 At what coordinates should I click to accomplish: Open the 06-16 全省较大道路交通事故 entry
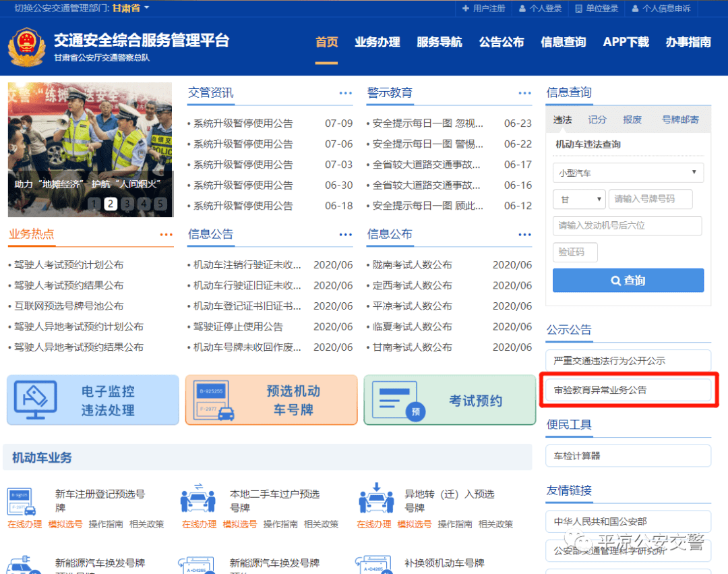pyautogui.click(x=427, y=185)
